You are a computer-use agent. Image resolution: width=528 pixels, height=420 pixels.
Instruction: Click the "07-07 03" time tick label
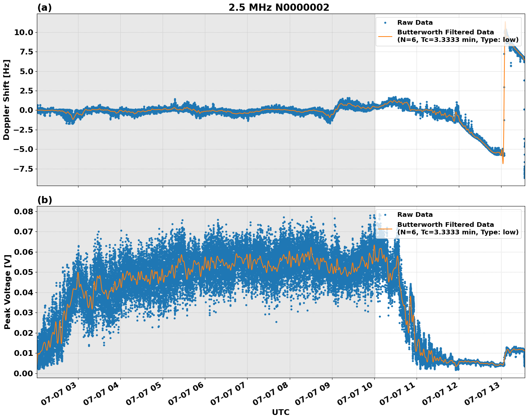59,394
